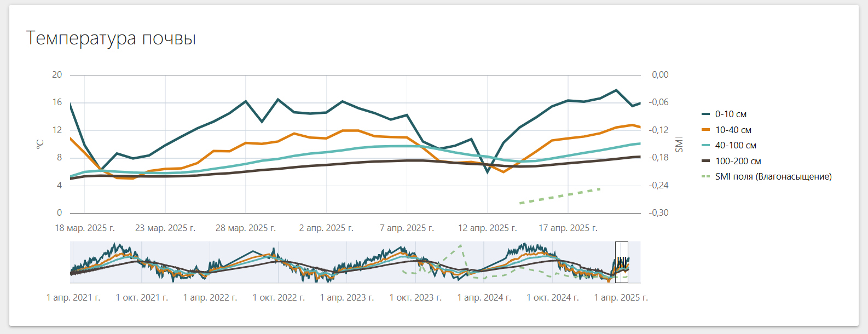The image size is (868, 334).
Task: Click the °C left axis title
Action: coord(40,144)
